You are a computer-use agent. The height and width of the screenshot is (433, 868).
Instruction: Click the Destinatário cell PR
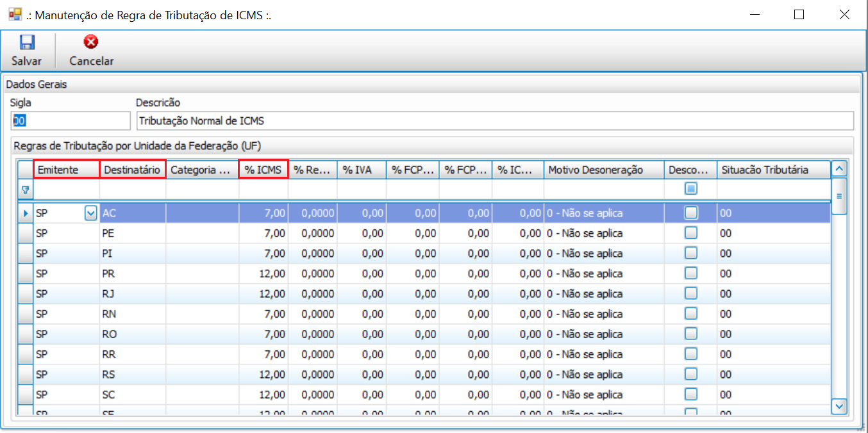[133, 274]
